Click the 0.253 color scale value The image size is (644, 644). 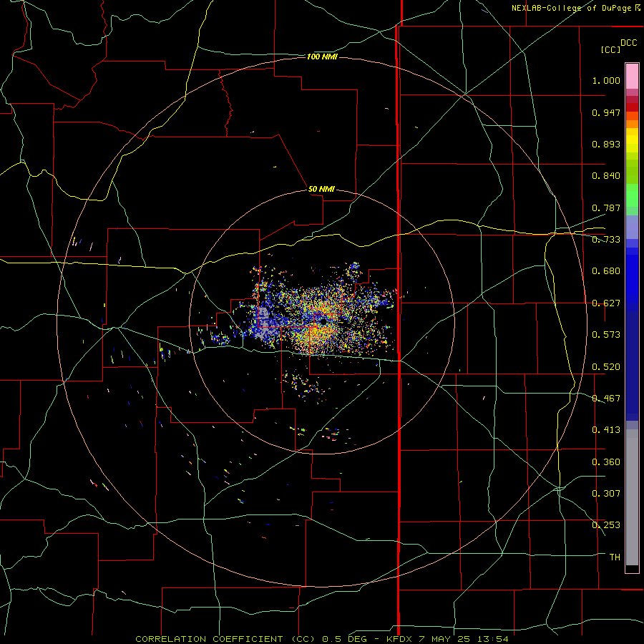[x=606, y=525]
